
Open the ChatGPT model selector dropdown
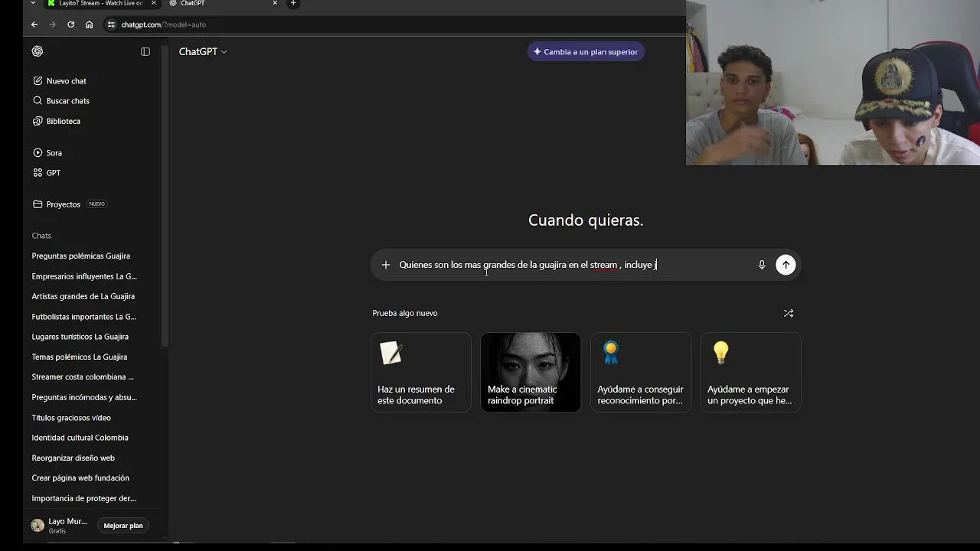[203, 51]
